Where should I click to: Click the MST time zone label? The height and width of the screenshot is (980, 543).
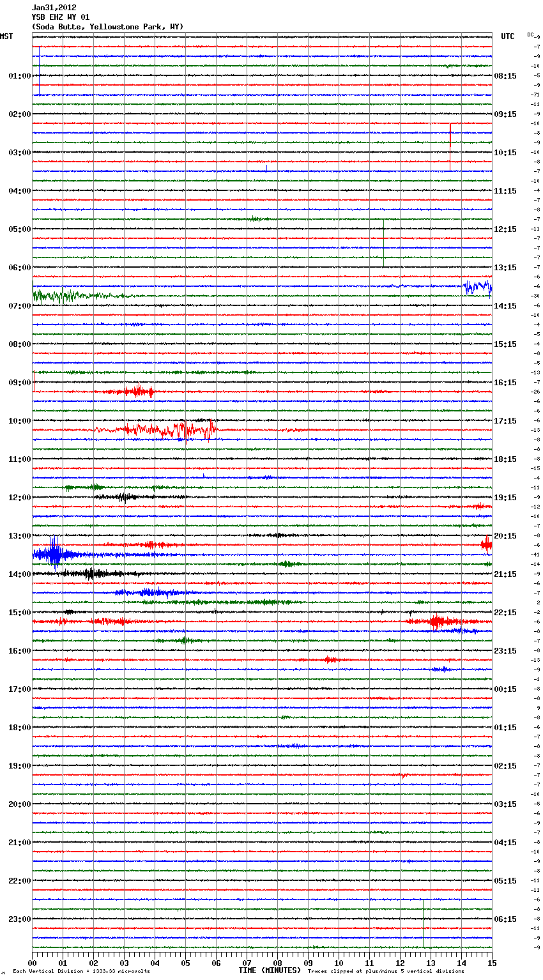[x=6, y=36]
